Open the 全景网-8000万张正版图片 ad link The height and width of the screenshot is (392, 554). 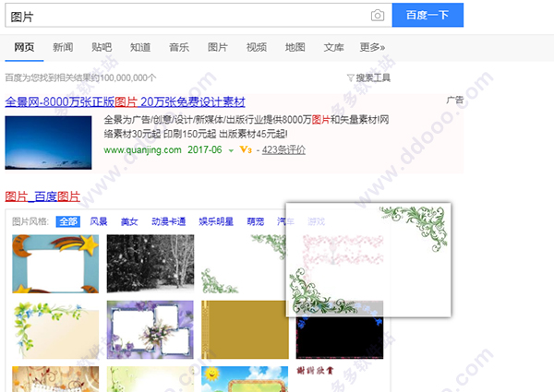click(x=125, y=102)
